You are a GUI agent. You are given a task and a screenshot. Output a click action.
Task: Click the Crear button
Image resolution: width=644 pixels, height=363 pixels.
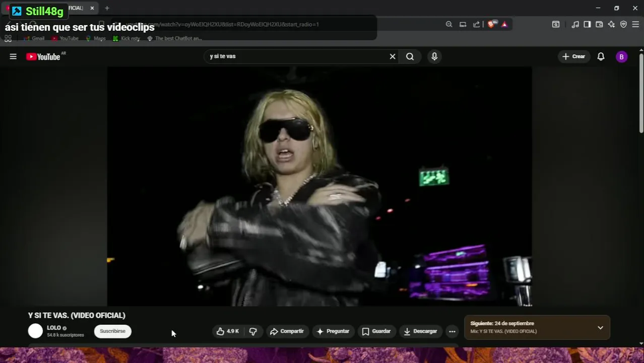573,56
